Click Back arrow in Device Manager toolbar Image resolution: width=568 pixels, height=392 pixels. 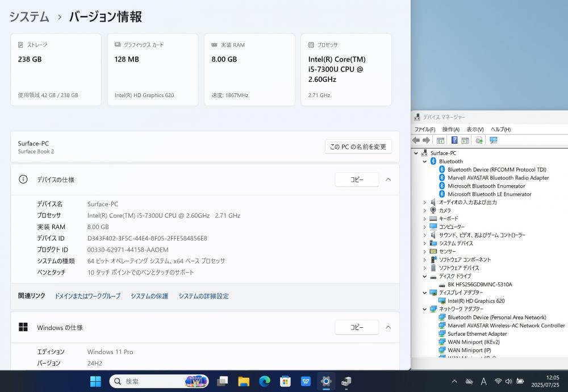click(416, 140)
